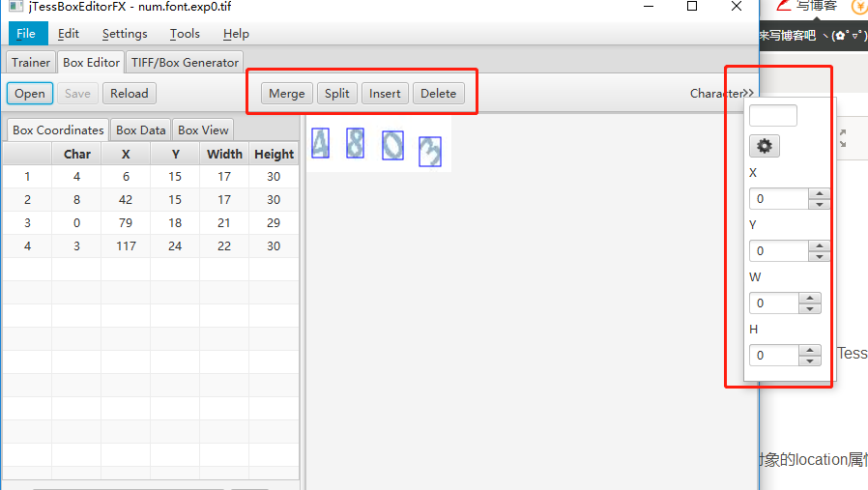Select table row 3 with char 0
The width and height of the screenshot is (868, 490).
[x=151, y=222]
